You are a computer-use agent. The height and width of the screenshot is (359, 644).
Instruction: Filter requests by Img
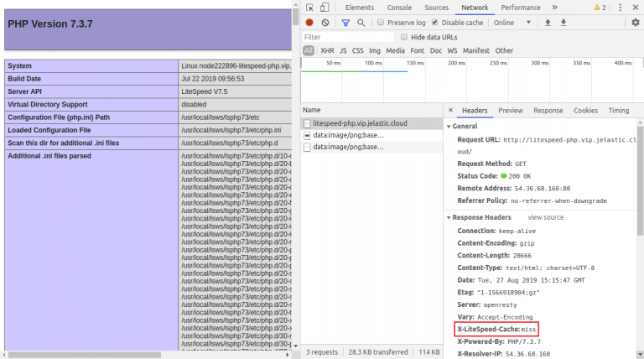(x=375, y=50)
